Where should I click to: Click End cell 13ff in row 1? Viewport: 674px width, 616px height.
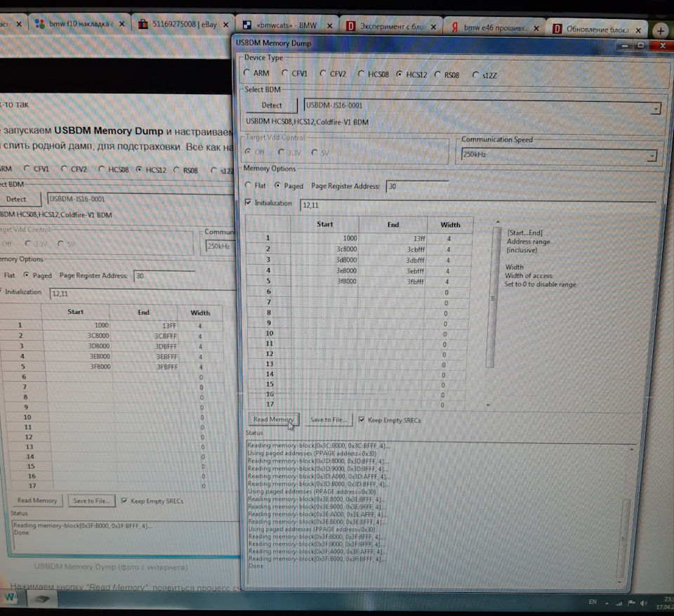(393, 239)
